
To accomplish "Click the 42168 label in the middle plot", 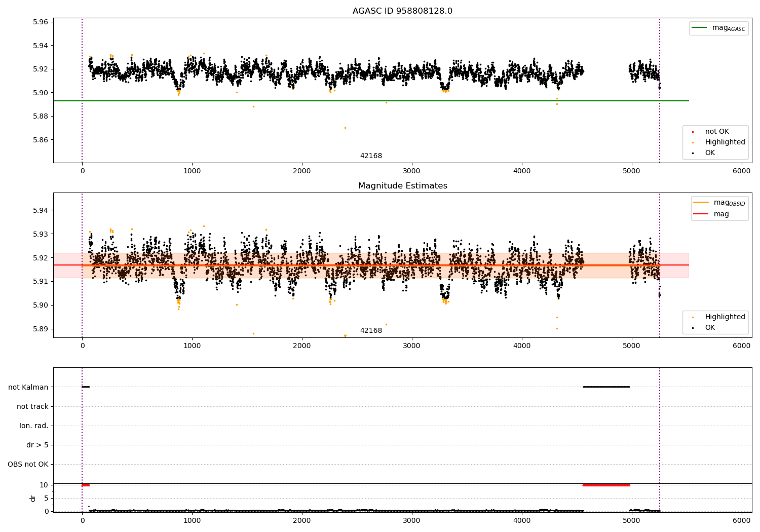I will pyautogui.click(x=371, y=331).
